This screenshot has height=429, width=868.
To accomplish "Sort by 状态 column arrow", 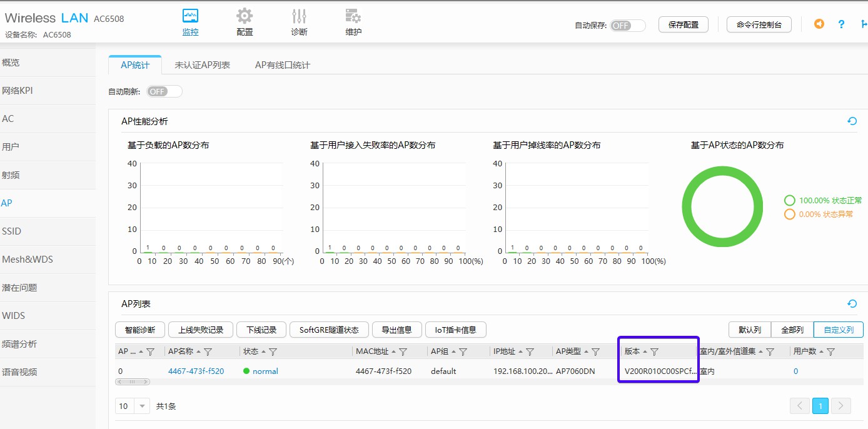I will (x=263, y=352).
